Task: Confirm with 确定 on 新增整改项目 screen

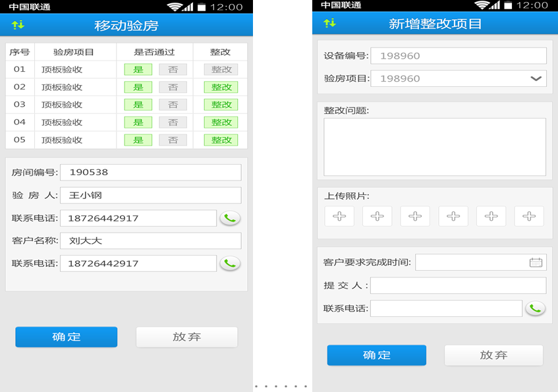Action: point(377,355)
